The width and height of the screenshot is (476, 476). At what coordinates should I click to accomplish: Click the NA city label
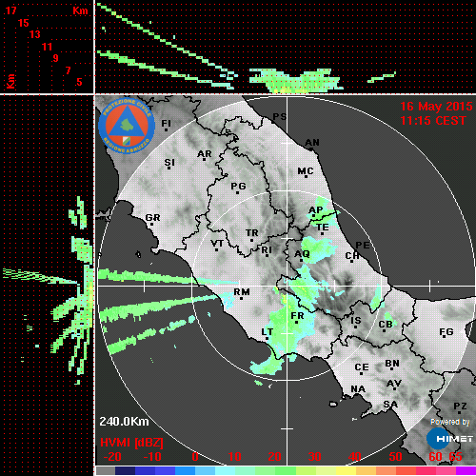tap(358, 389)
